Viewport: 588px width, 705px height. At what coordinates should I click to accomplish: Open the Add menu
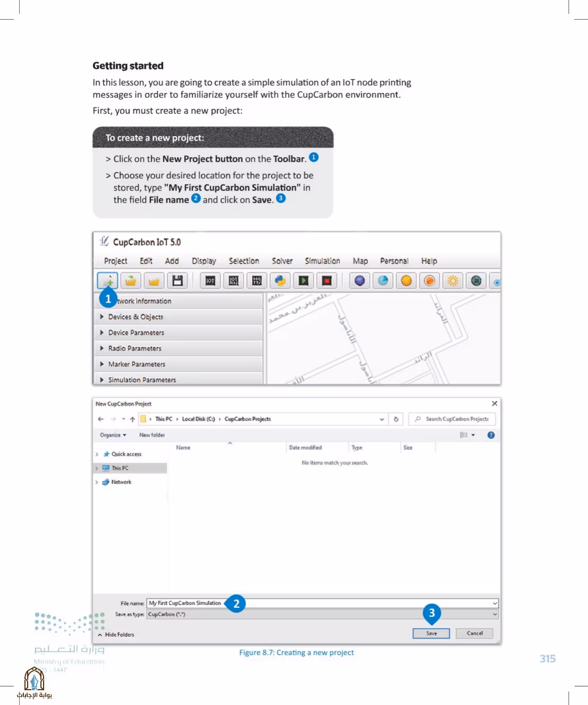(172, 261)
